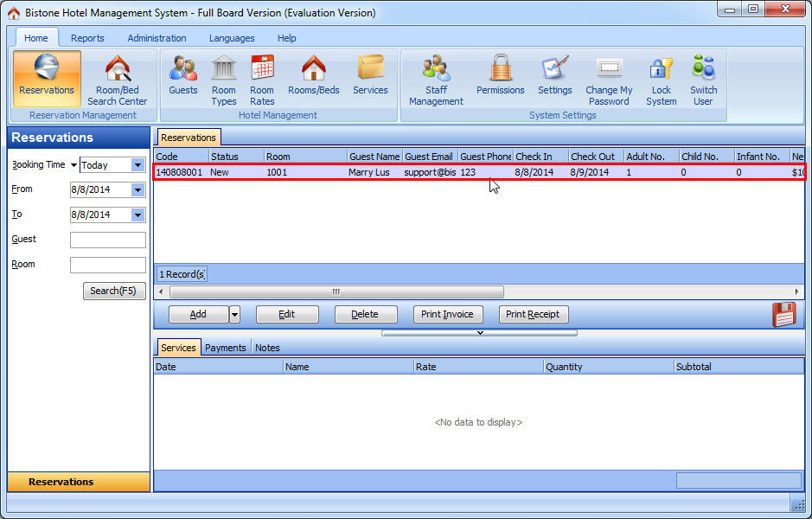Image resolution: width=812 pixels, height=519 pixels.
Task: Expand the Add button dropdown arrow
Action: tap(234, 315)
